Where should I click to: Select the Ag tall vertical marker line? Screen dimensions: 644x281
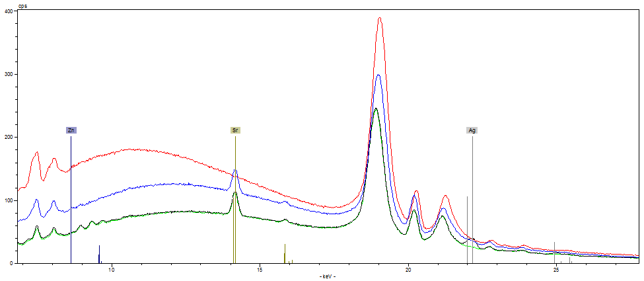pyautogui.click(x=472, y=198)
